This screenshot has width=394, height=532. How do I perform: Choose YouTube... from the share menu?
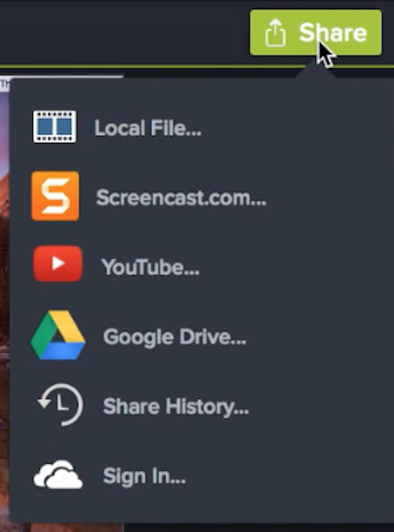coord(150,267)
